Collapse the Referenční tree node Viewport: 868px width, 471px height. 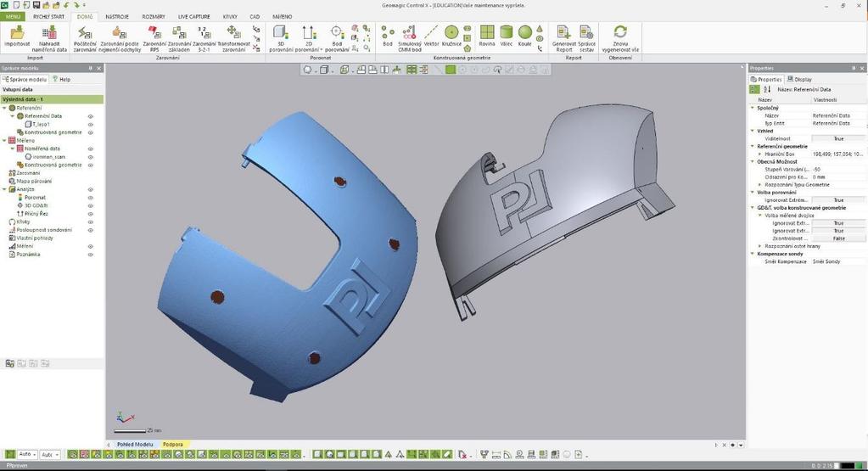tap(4, 108)
